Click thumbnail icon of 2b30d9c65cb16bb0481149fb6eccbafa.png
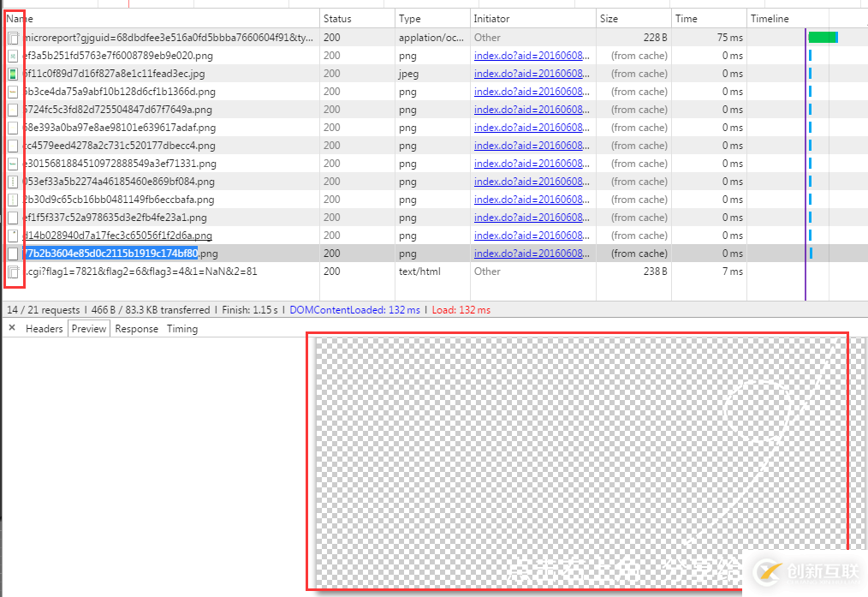The width and height of the screenshot is (868, 597). point(14,200)
